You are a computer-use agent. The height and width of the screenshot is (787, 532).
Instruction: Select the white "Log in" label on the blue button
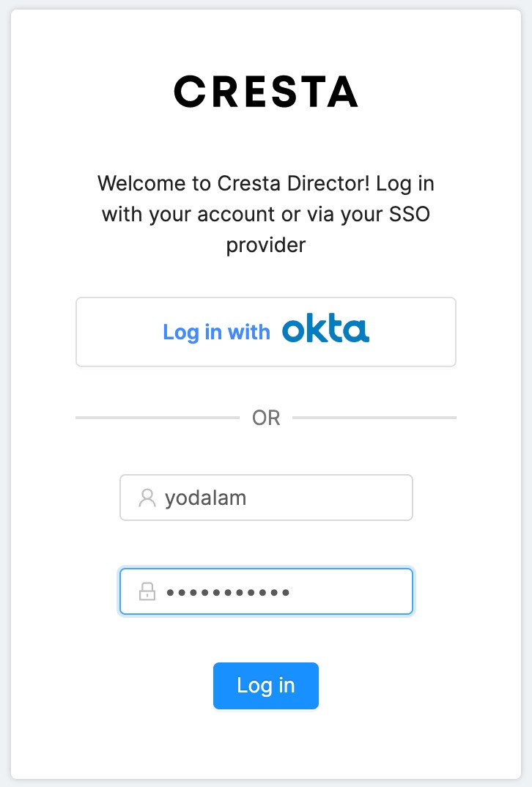click(266, 686)
